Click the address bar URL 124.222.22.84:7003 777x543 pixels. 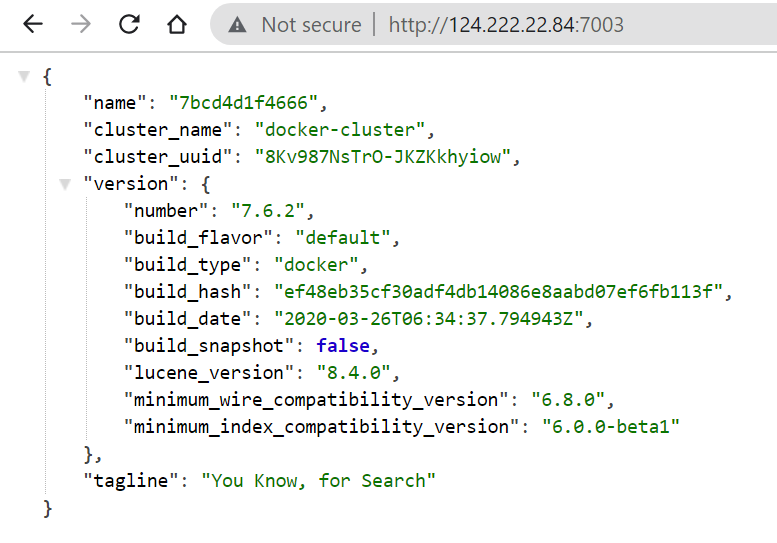pyautogui.click(x=506, y=25)
